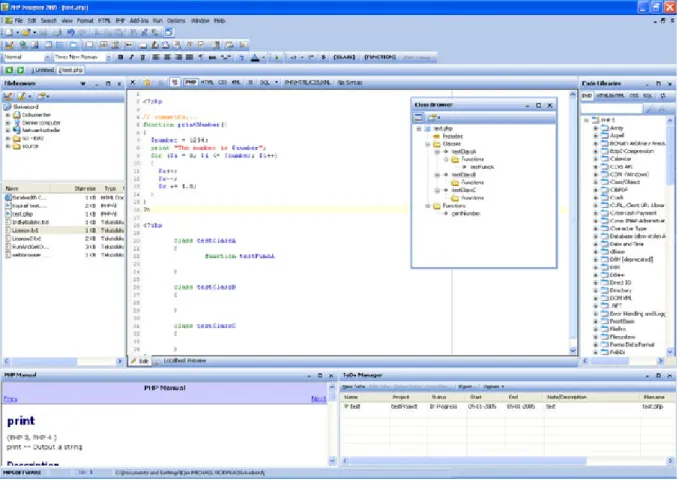The image size is (679, 481).
Task: Enable HTML syntax mode on editor toolbar
Action: point(207,82)
